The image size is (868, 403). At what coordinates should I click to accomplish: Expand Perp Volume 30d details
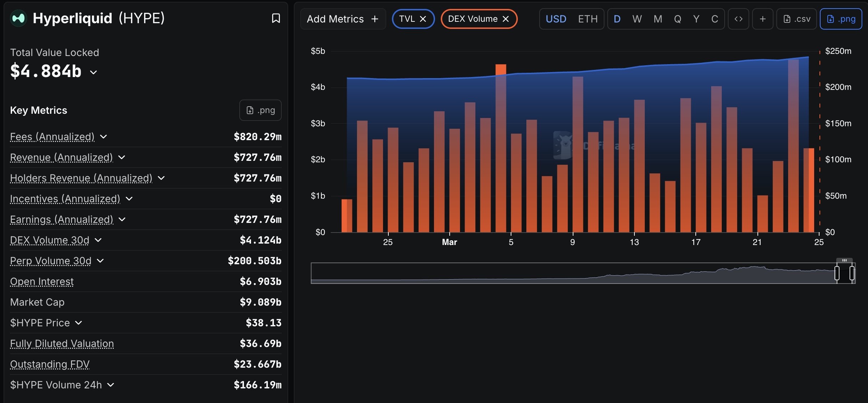pyautogui.click(x=100, y=261)
